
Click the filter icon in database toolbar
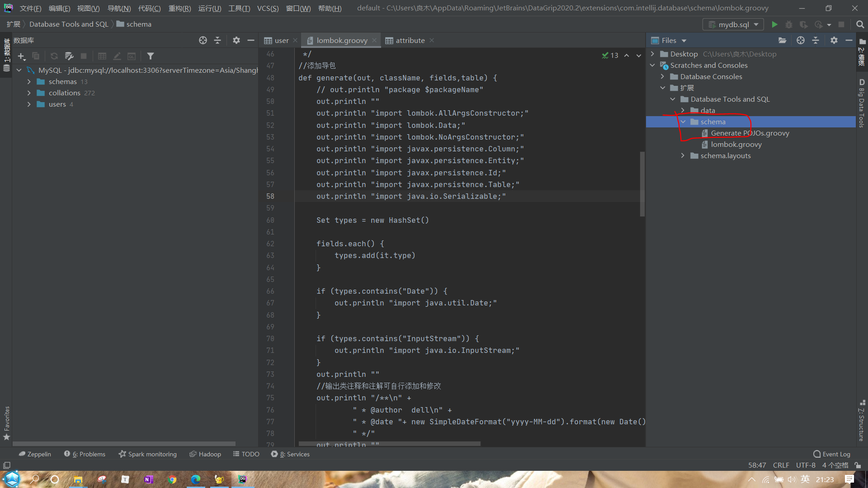(x=151, y=56)
